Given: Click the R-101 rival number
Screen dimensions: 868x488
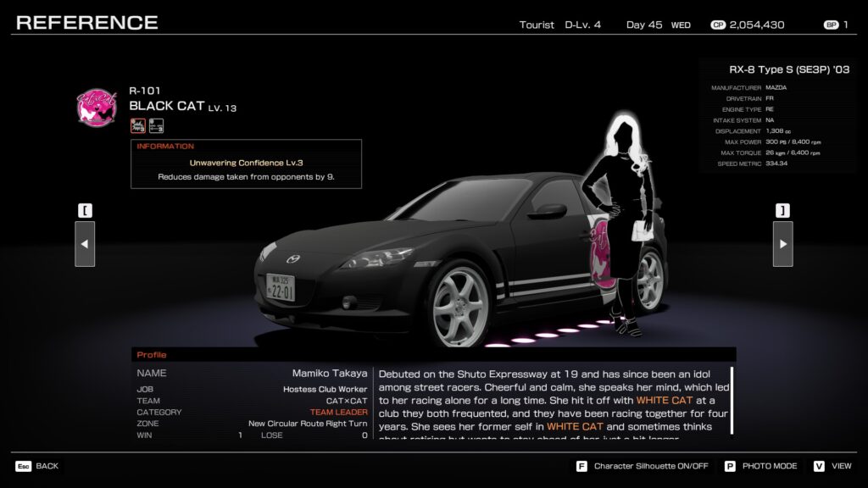Looking at the screenshot, I should pyautogui.click(x=145, y=91).
